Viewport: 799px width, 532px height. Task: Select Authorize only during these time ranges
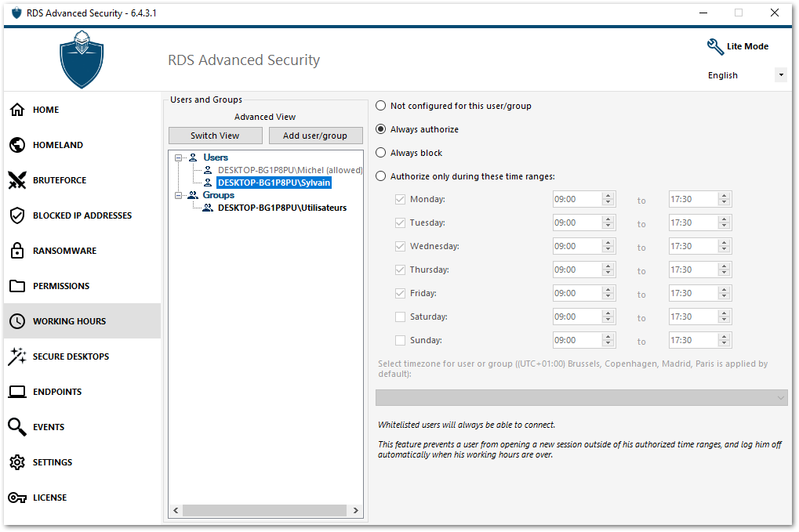click(x=465, y=176)
